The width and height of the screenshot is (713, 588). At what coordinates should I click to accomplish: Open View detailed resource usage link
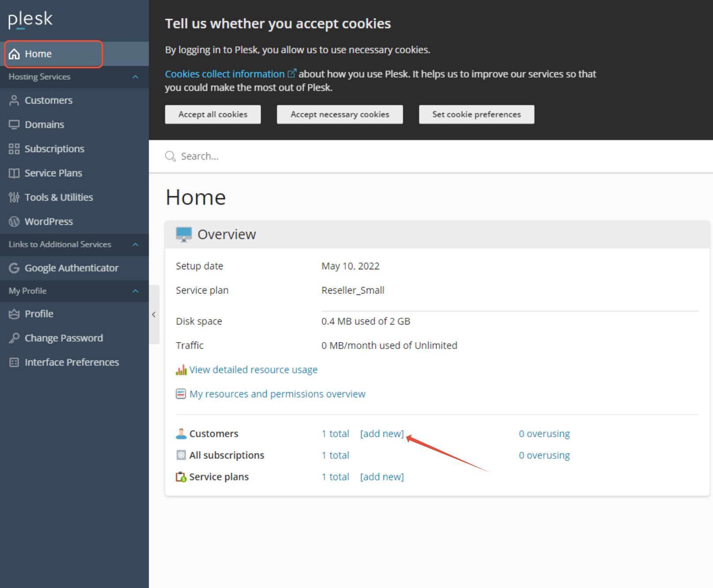coord(254,370)
